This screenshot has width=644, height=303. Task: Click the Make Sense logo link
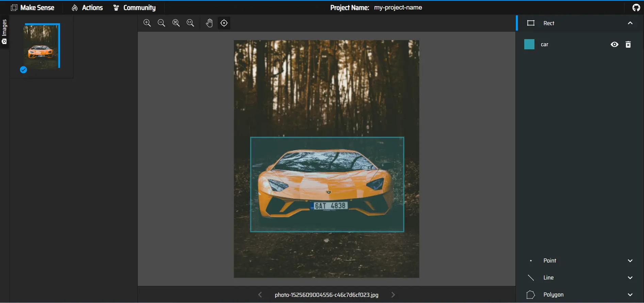coord(33,7)
